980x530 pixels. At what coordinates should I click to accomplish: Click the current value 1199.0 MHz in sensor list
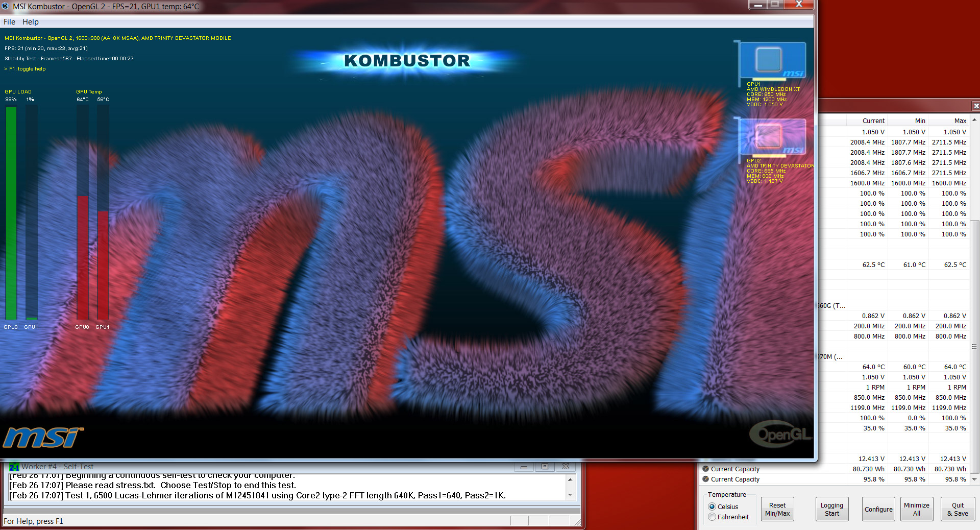pos(867,407)
